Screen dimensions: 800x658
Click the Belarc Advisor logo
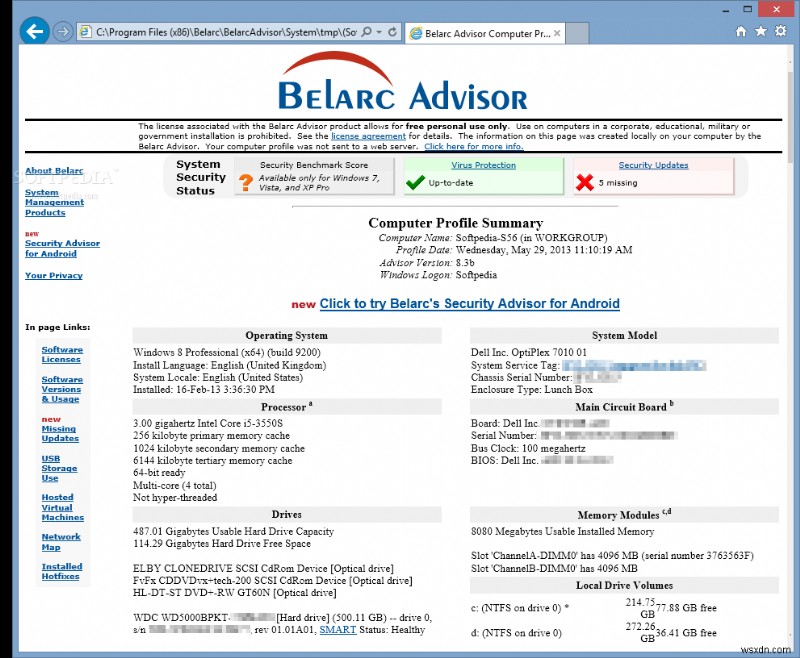(x=403, y=82)
